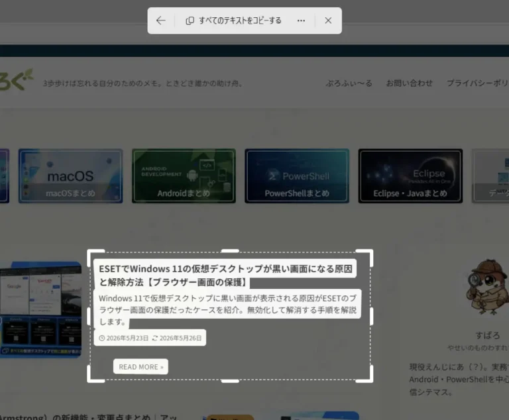Image resolution: width=509 pixels, height=420 pixels.
Task: Open the Androidまとめ category card
Action: [x=184, y=176]
